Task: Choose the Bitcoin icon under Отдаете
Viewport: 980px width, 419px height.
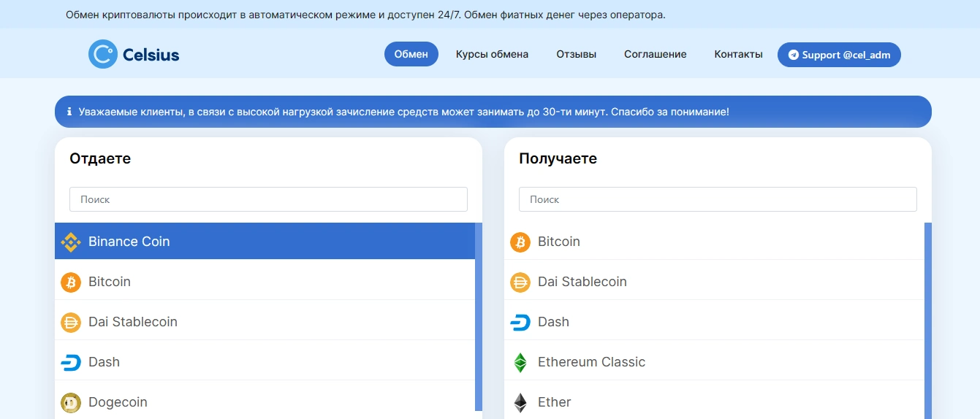Action: (71, 282)
